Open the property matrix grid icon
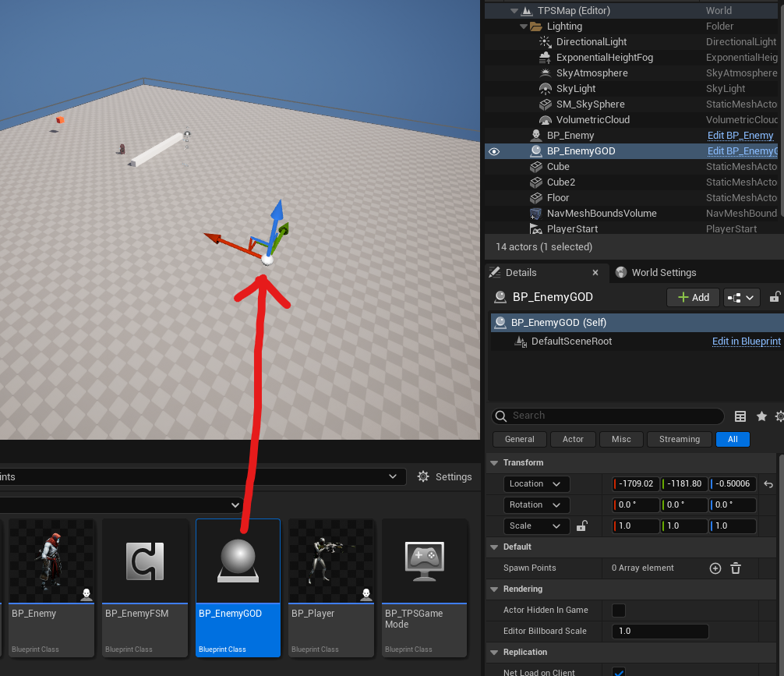 (740, 416)
